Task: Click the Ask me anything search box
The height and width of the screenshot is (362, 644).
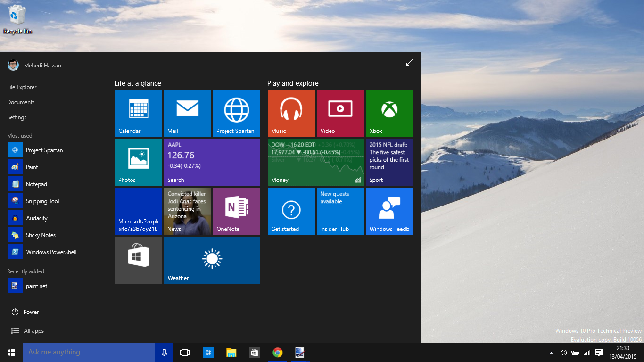Action: tap(89, 353)
